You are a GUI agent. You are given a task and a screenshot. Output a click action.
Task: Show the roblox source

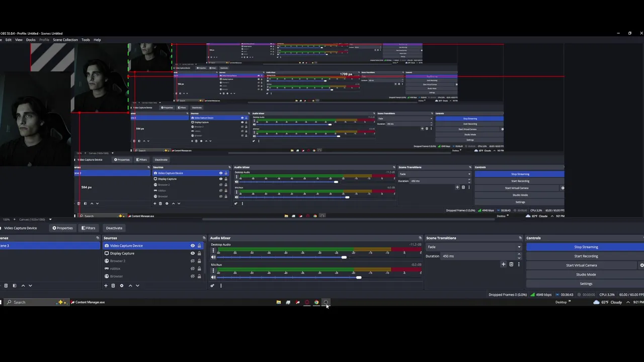[x=192, y=268]
